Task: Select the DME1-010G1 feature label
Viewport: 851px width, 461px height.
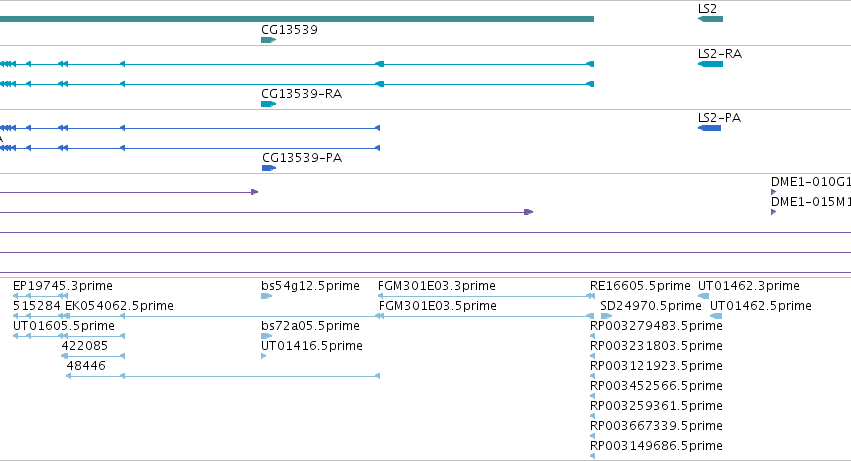Action: tap(811, 182)
